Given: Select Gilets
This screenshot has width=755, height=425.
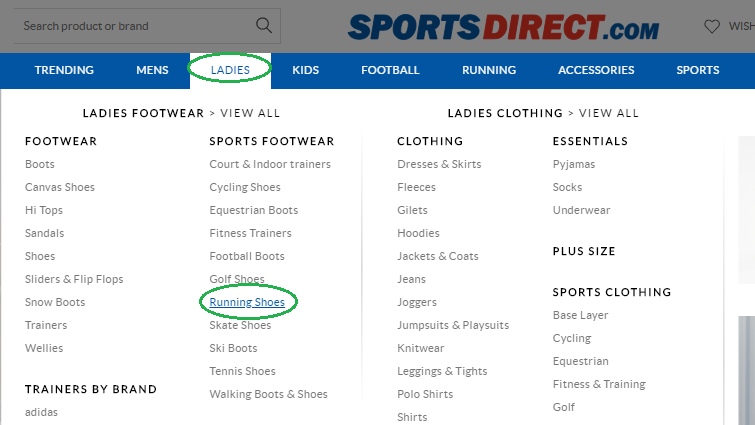Looking at the screenshot, I should point(412,210).
